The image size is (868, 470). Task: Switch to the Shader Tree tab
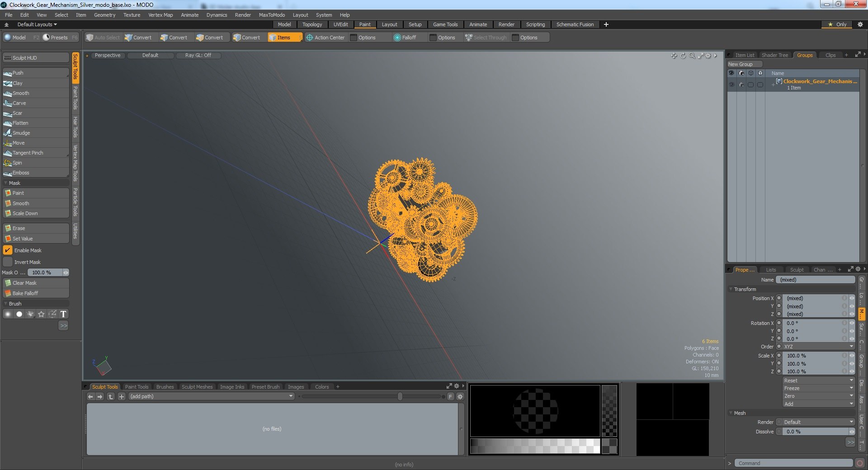[x=774, y=55]
